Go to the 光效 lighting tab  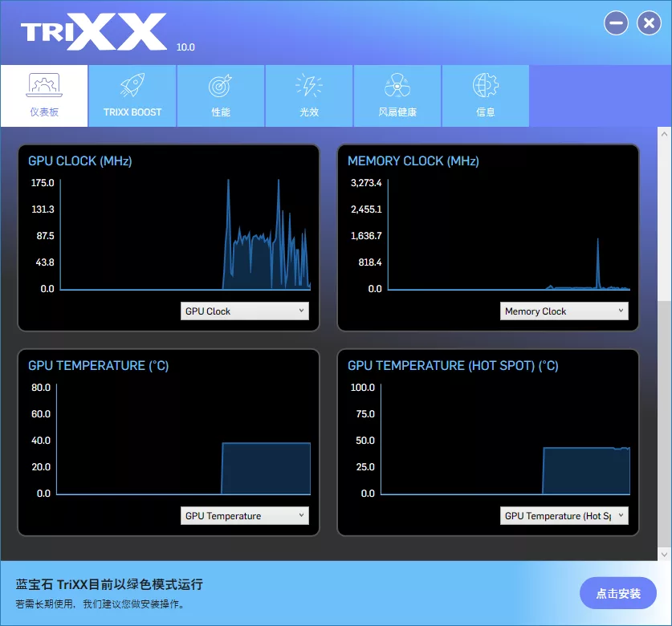309,96
